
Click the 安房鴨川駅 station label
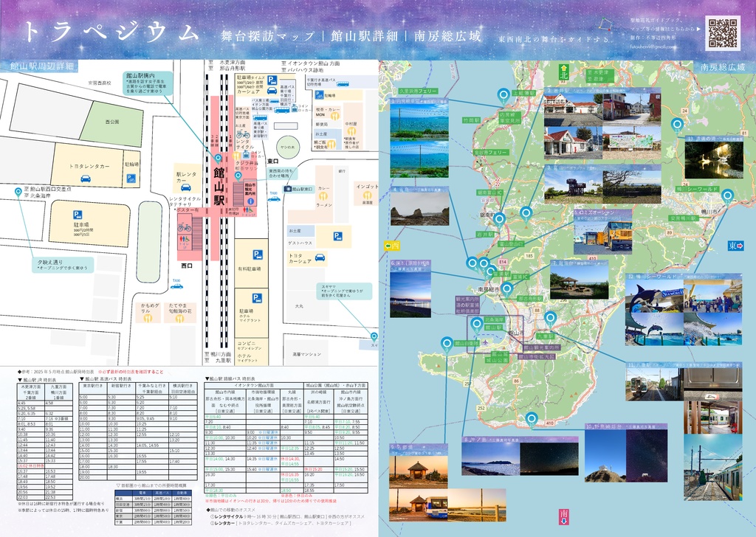(683, 218)
